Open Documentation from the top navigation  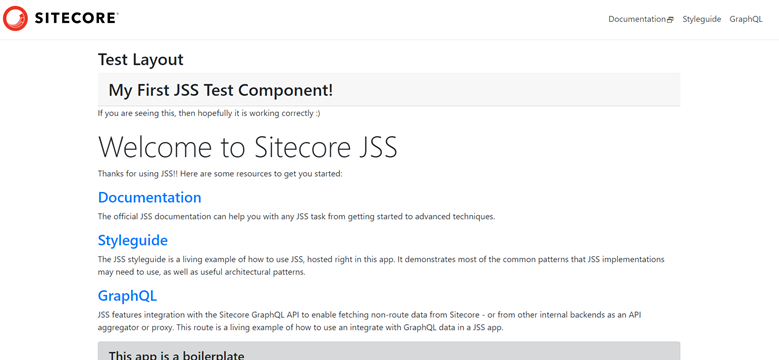point(637,19)
